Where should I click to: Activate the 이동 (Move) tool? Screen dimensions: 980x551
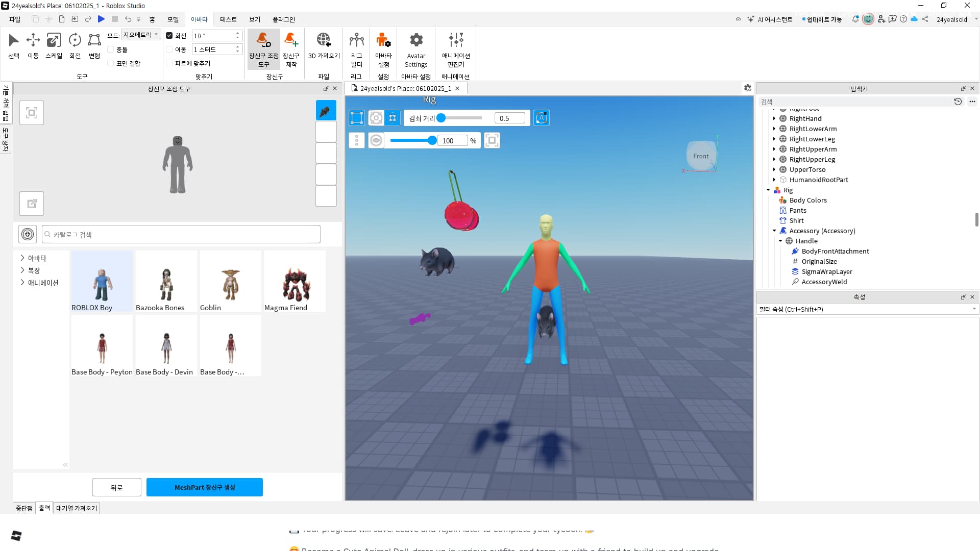[x=33, y=45]
